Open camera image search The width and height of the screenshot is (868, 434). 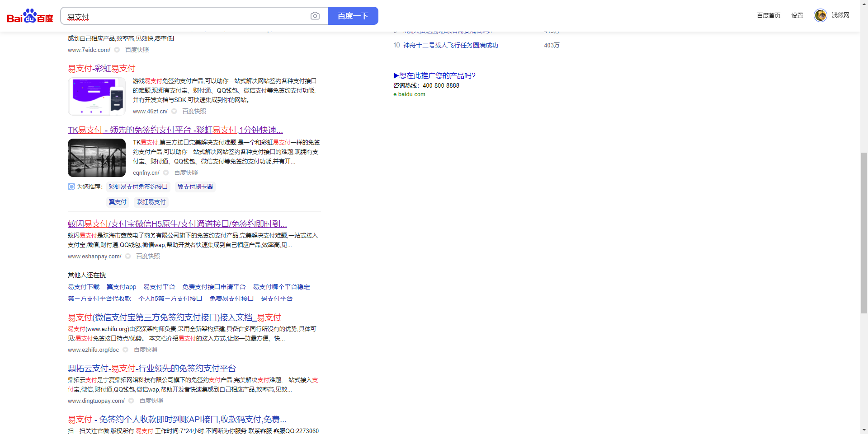click(x=315, y=16)
